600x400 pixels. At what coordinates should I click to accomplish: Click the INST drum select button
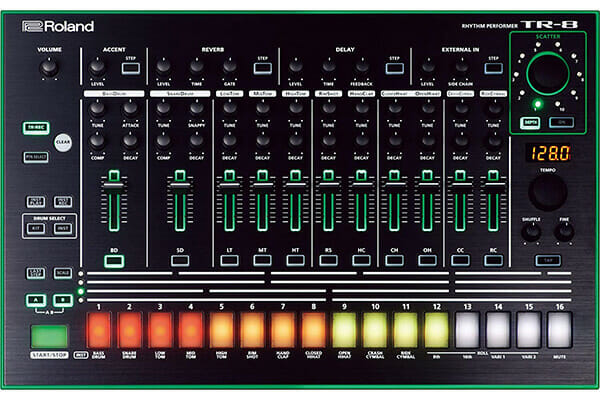63,229
